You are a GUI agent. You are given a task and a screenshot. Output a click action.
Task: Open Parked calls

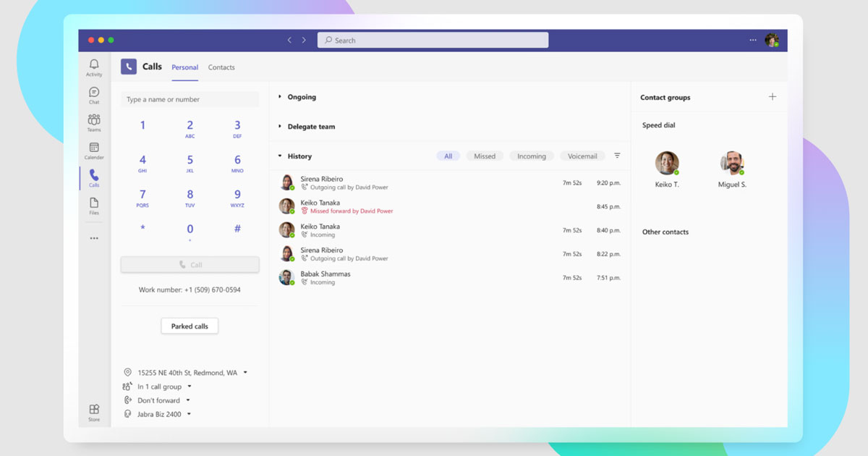tap(190, 326)
